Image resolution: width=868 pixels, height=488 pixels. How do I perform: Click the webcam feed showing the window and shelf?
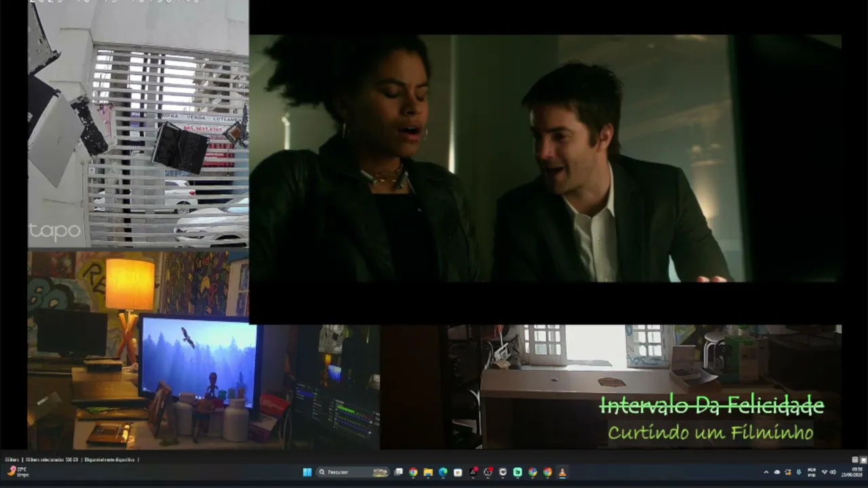tap(644, 387)
